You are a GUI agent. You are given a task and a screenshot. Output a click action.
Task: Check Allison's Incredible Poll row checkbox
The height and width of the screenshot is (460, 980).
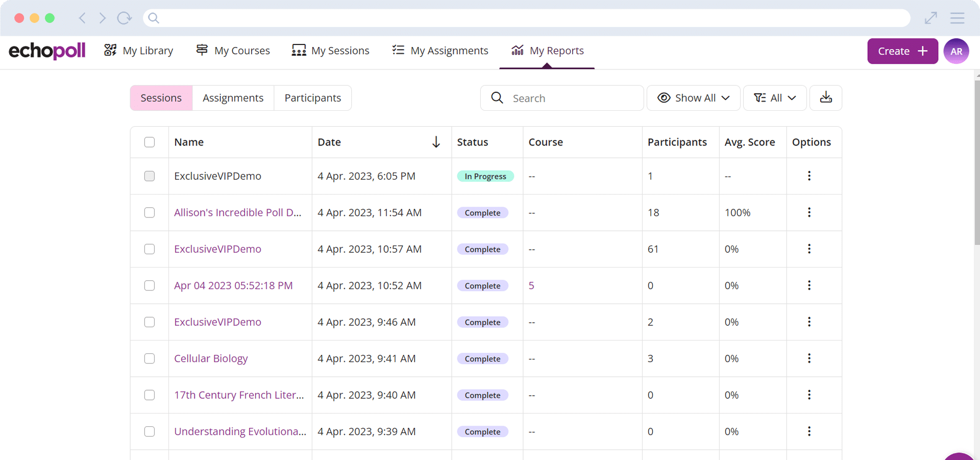coord(150,212)
